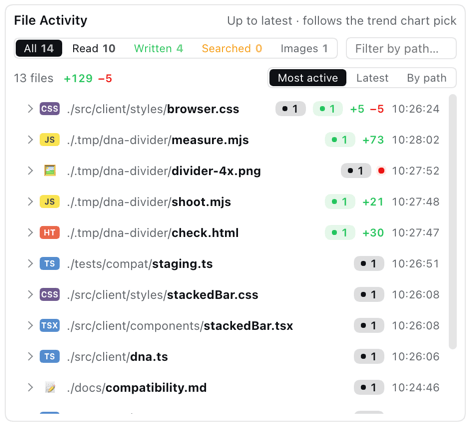The image size is (472, 427).
Task: Click the +129 total additions count
Action: point(78,78)
